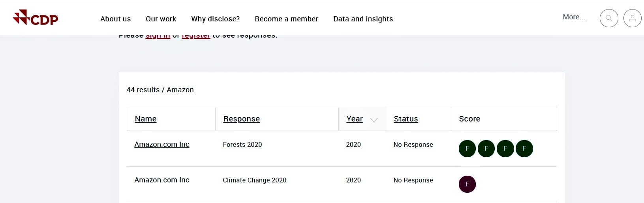Open Amazon.com Inc link for Climate Change 2020
The width and height of the screenshot is (644, 203).
(161, 180)
